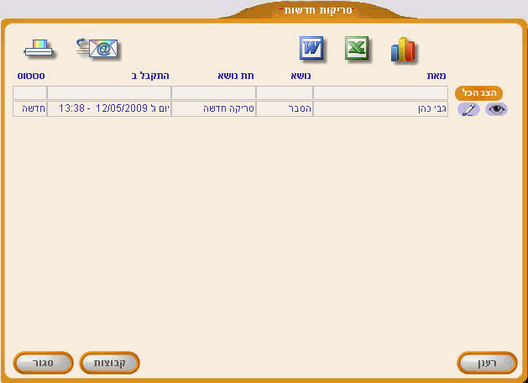The height and width of the screenshot is (383, 528).
Task: Select the row dated 12/05/2009
Action: pyautogui.click(x=230, y=109)
